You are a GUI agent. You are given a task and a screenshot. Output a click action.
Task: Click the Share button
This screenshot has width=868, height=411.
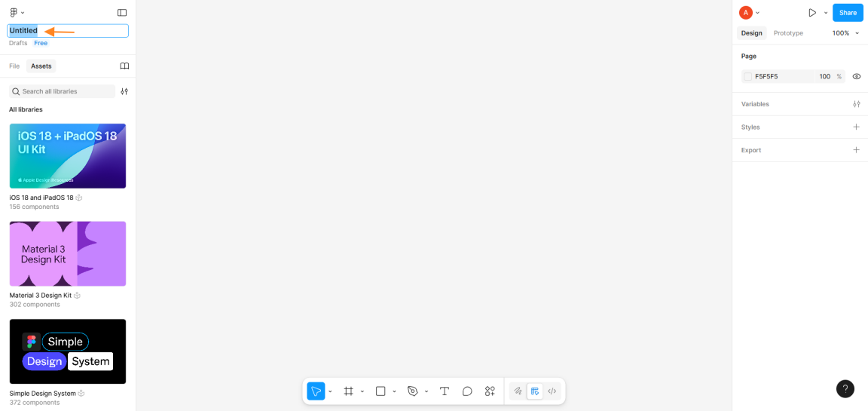(x=848, y=13)
